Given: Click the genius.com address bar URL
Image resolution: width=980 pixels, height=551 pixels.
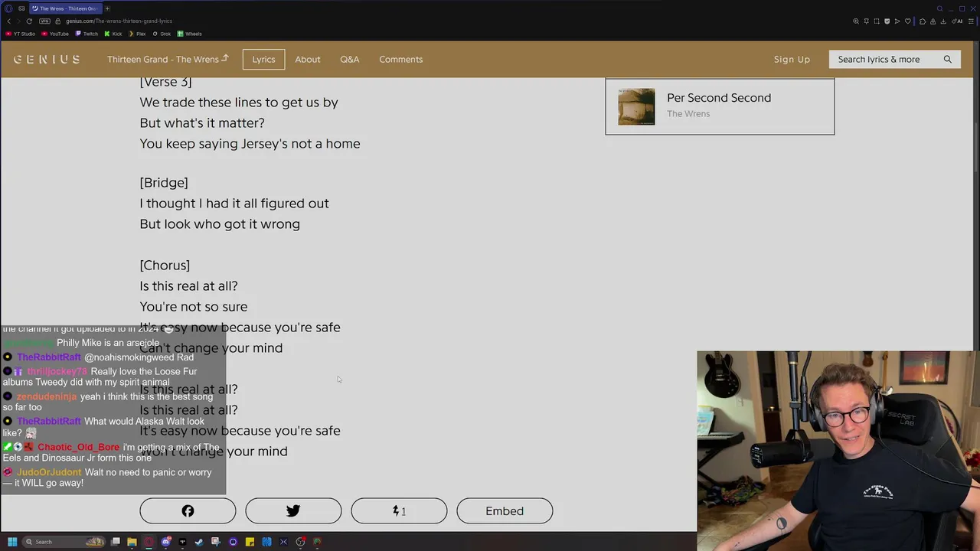Looking at the screenshot, I should pos(119,21).
